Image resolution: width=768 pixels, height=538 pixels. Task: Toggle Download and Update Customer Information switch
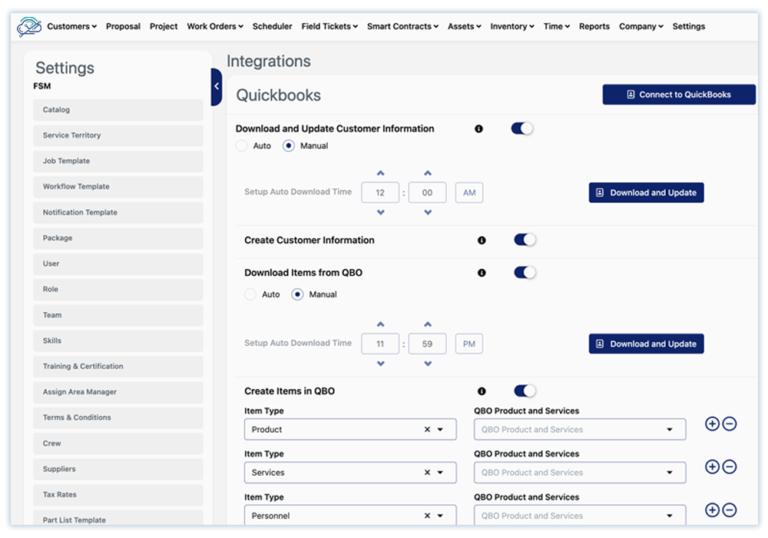point(522,128)
